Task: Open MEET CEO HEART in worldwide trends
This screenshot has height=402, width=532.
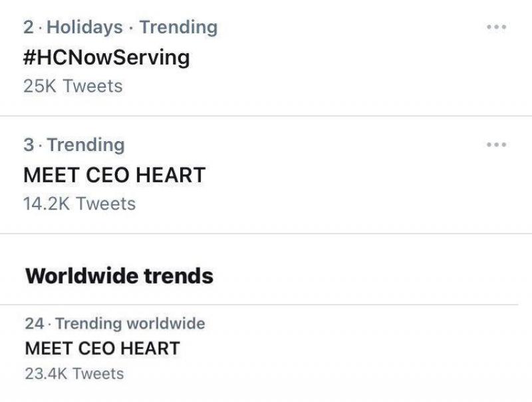Action: (x=102, y=348)
